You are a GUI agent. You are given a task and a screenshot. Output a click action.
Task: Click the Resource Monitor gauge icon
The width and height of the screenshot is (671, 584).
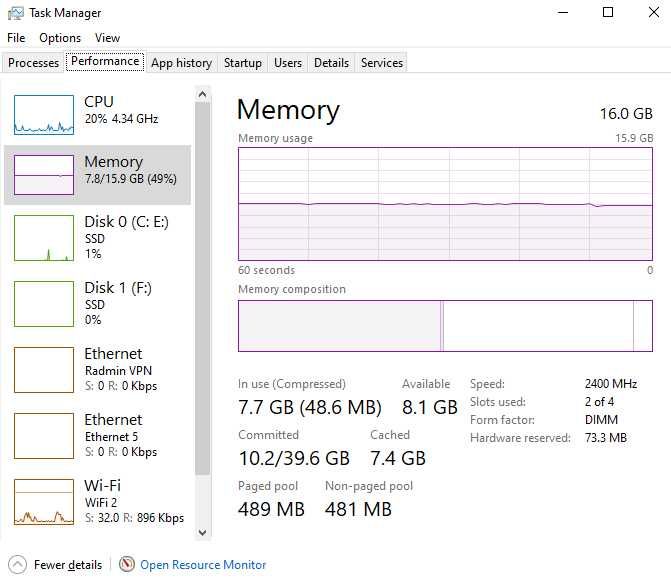coord(127,565)
